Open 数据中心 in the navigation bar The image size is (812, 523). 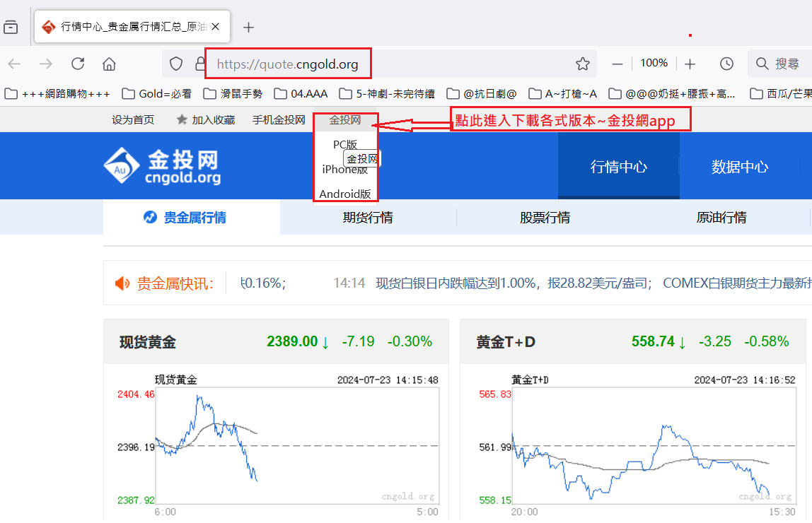[x=739, y=167]
